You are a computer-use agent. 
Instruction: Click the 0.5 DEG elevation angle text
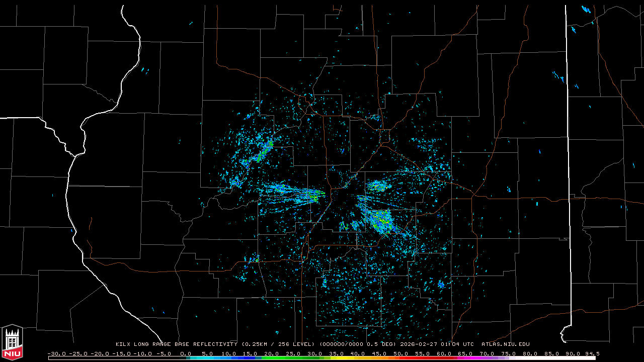pyautogui.click(x=386, y=344)
